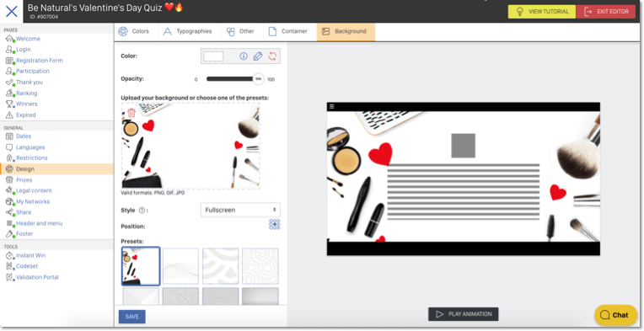This screenshot has width=644, height=331.
Task: Click the Restrictions lock icon
Action: [x=9, y=157]
